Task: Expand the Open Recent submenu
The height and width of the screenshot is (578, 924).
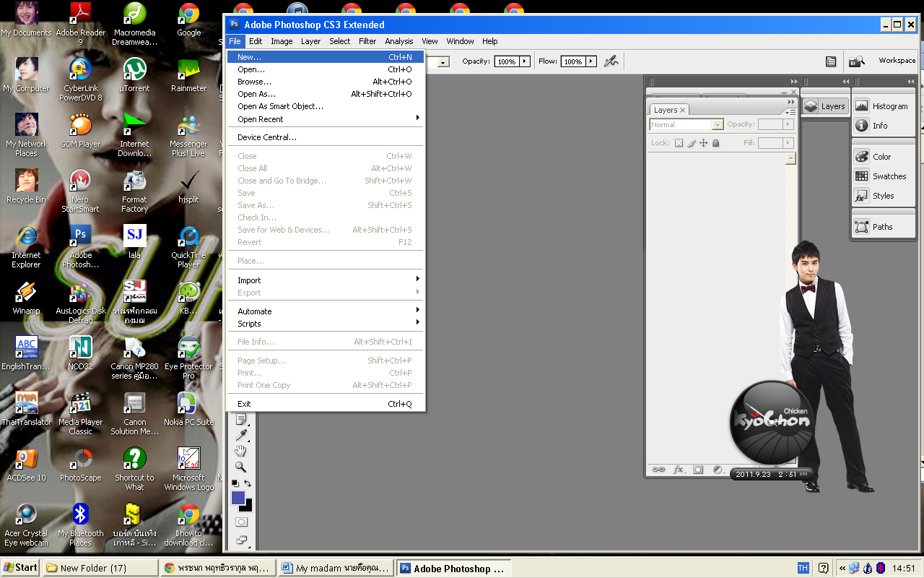Action: pos(326,119)
